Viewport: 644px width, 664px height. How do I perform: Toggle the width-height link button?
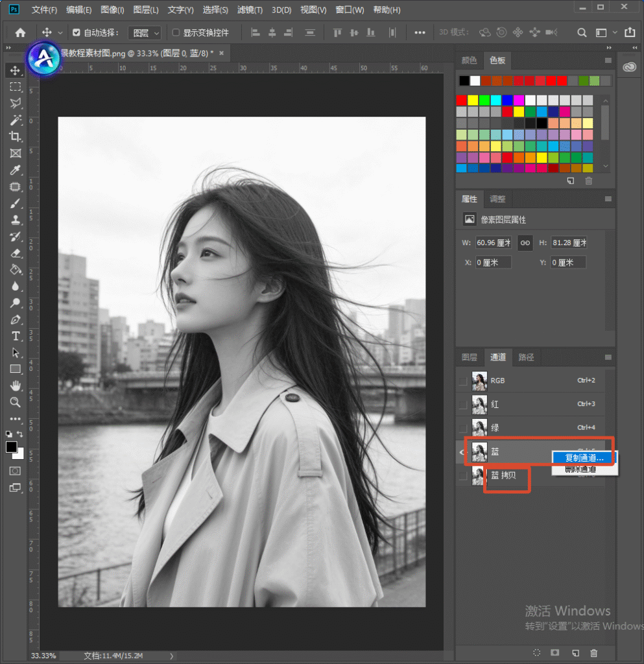[525, 243]
